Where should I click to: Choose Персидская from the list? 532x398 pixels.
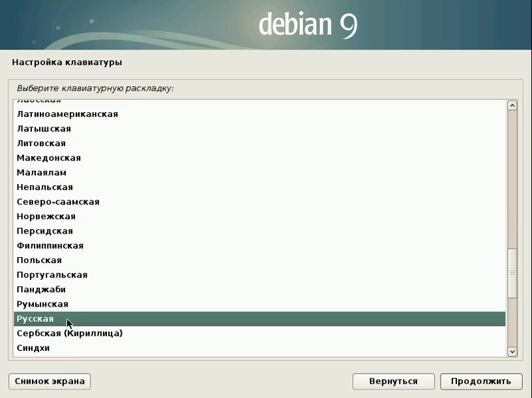45,231
